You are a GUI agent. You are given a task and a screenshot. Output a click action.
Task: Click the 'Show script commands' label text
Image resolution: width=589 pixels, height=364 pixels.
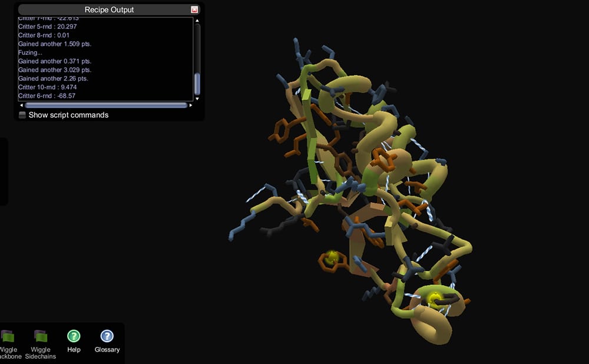(68, 115)
